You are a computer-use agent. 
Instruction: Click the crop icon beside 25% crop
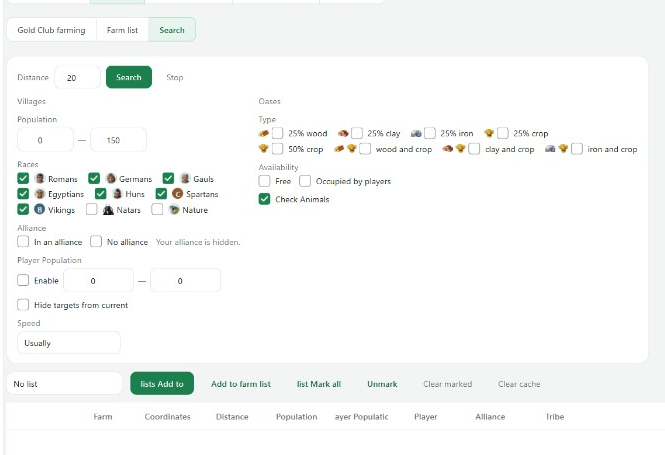(489, 133)
